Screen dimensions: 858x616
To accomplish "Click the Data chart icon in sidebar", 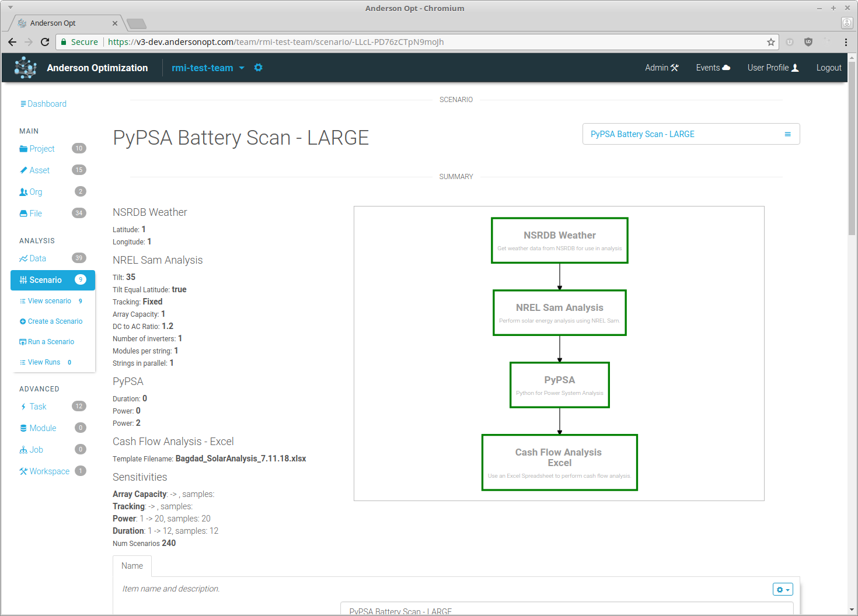I will pos(23,258).
